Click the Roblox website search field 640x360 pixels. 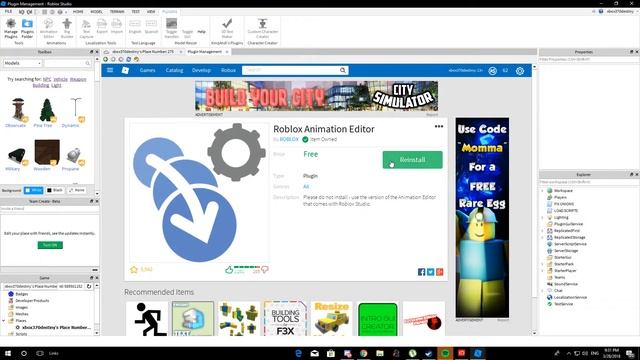tap(291, 70)
